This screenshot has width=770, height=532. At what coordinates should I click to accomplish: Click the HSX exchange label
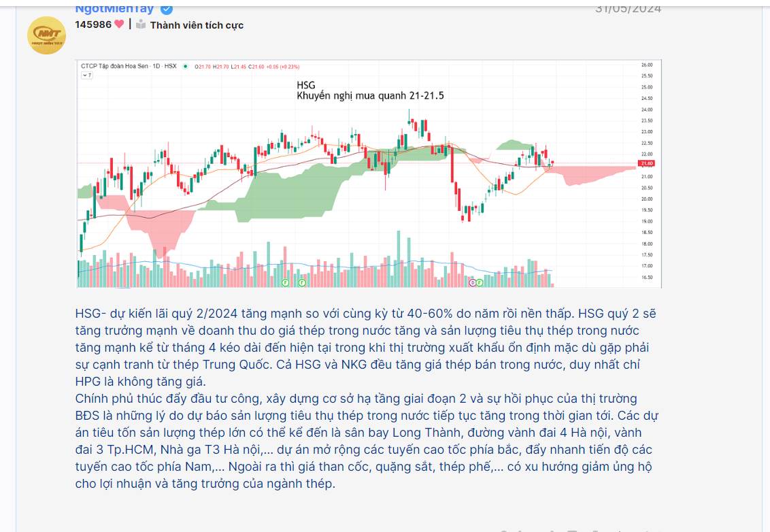pos(170,67)
